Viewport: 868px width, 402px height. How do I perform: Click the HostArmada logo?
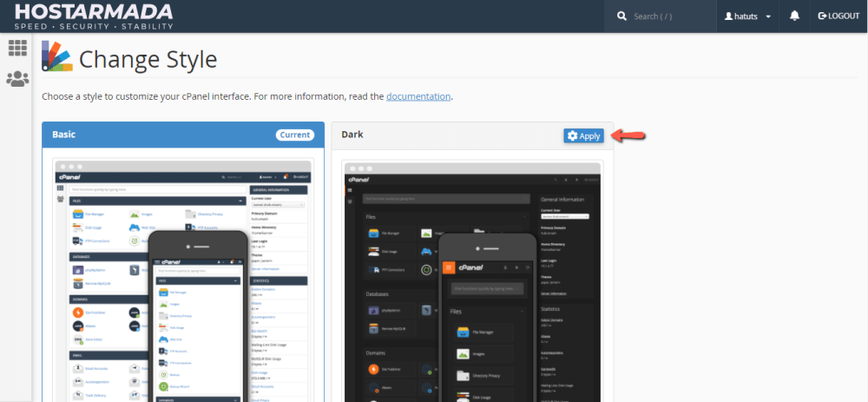tap(94, 16)
